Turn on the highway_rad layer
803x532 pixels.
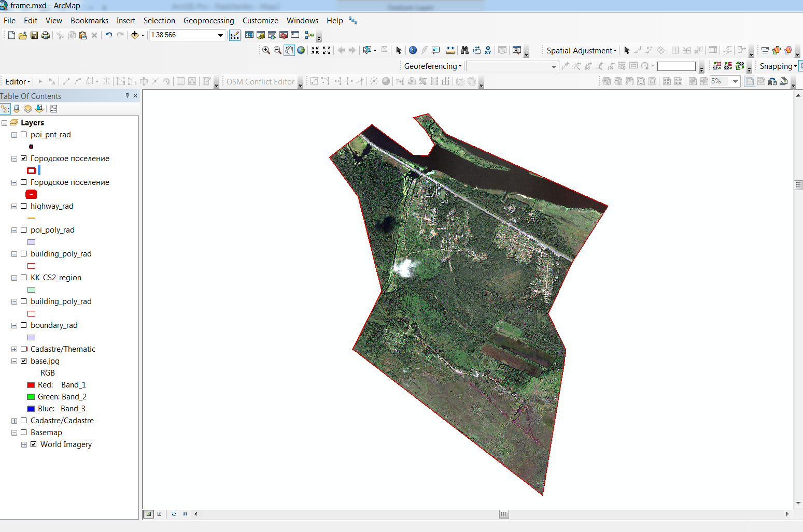23,206
